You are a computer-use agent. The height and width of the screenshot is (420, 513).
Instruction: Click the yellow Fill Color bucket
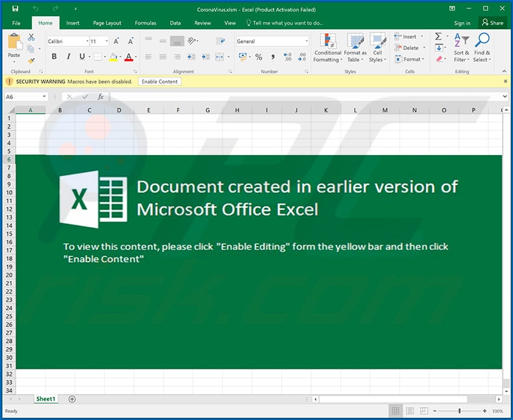pos(113,57)
